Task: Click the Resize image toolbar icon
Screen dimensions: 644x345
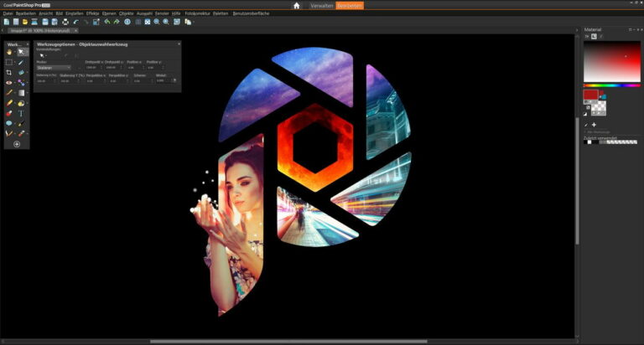Action: click(x=96, y=22)
